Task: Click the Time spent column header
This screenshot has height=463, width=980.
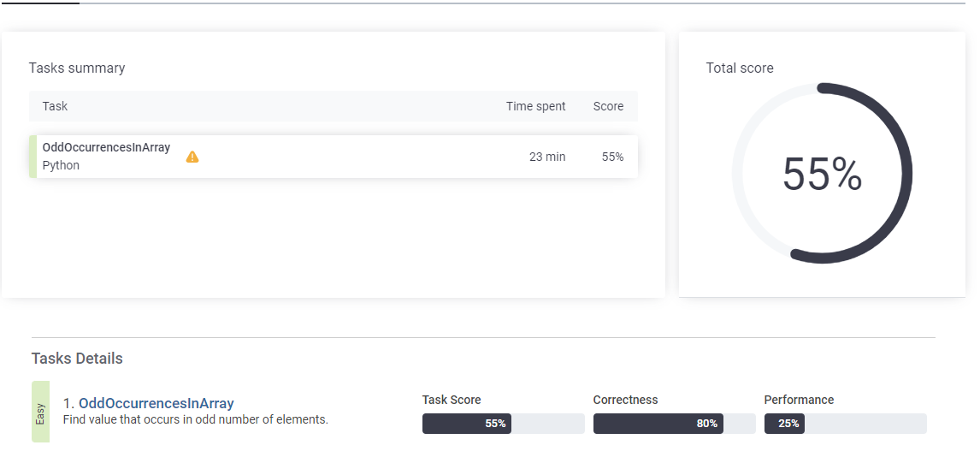Action: (x=535, y=106)
